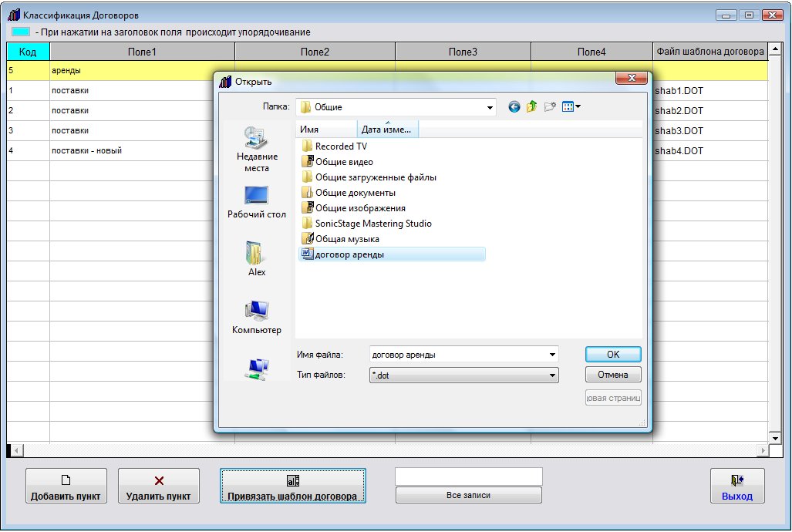Click the Выход exit button
The width and height of the screenshot is (792, 532).
pos(736,487)
